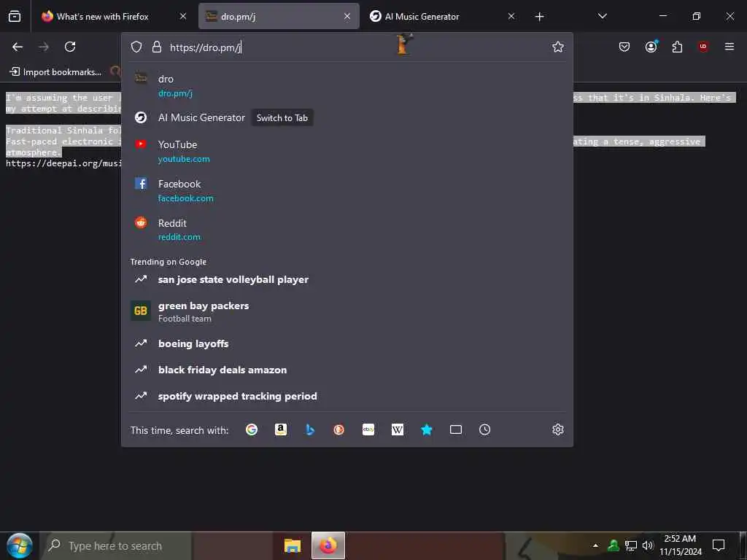Go back one page
Image resolution: width=747 pixels, height=560 pixels.
[18, 47]
